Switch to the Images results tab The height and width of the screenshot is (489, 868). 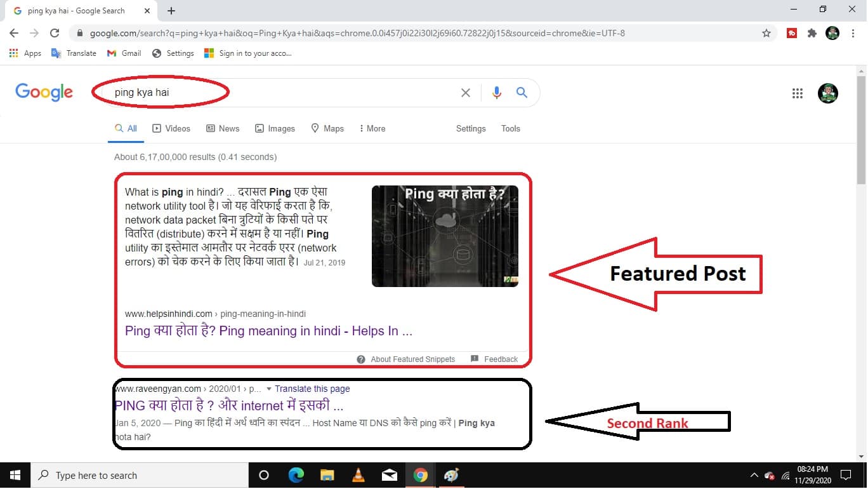click(275, 128)
